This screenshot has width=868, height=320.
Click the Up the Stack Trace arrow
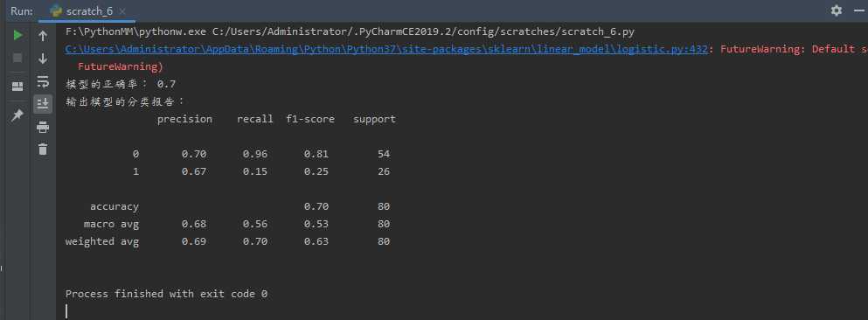43,37
